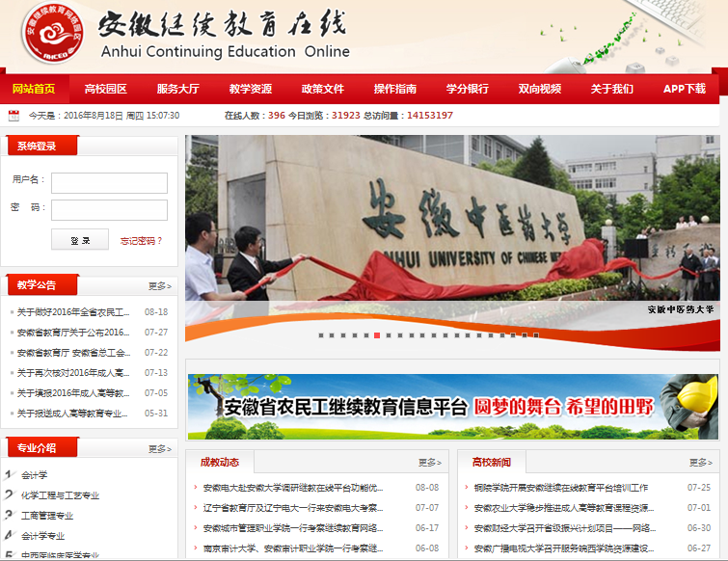Select 教学资源 in the navigation bar
The image size is (728, 561).
pyautogui.click(x=251, y=89)
